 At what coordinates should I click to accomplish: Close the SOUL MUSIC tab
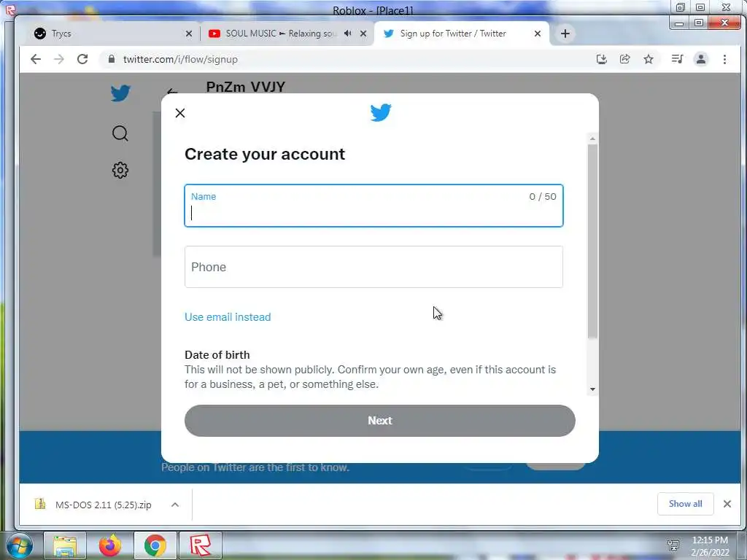point(363,34)
